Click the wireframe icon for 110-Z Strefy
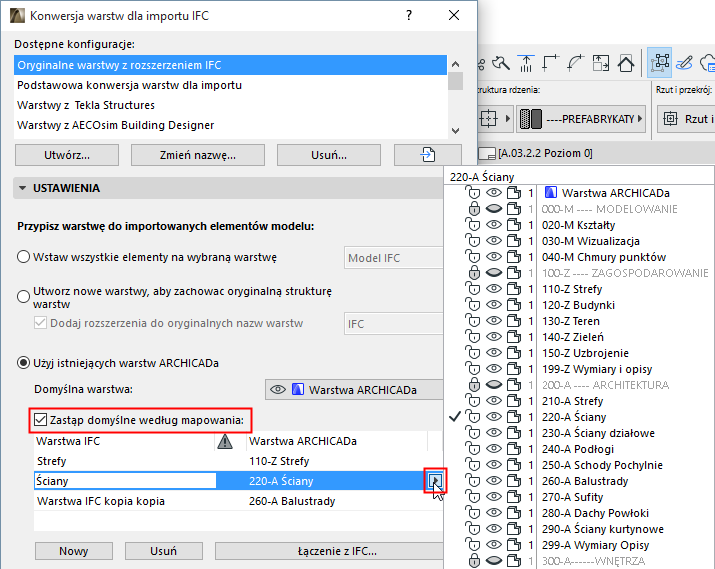Image resolution: width=715 pixels, height=569 pixels. pos(514,289)
